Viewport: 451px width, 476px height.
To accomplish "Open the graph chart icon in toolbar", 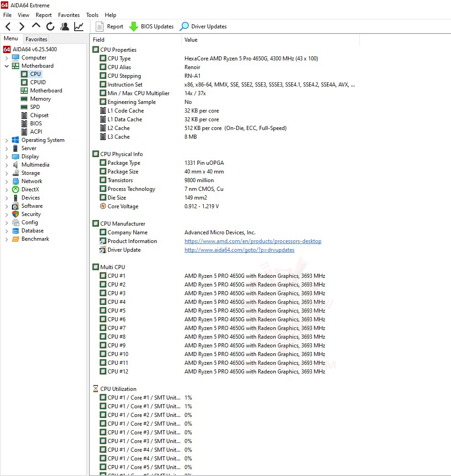I will coord(79,27).
